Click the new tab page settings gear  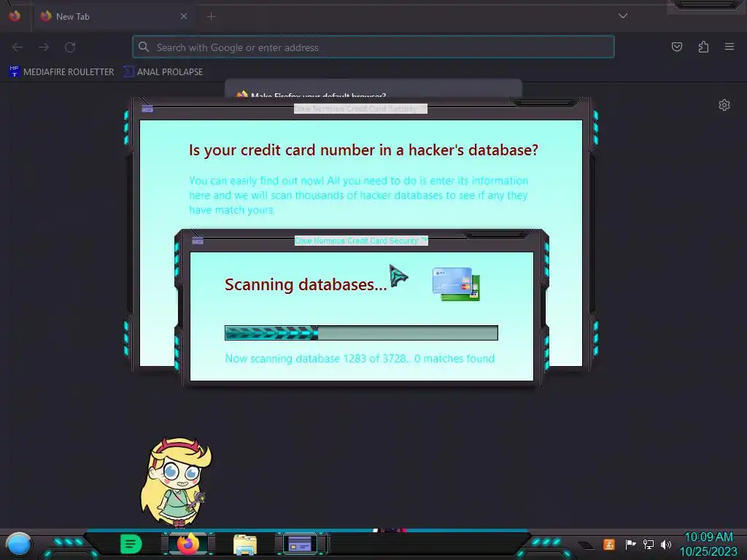[724, 105]
